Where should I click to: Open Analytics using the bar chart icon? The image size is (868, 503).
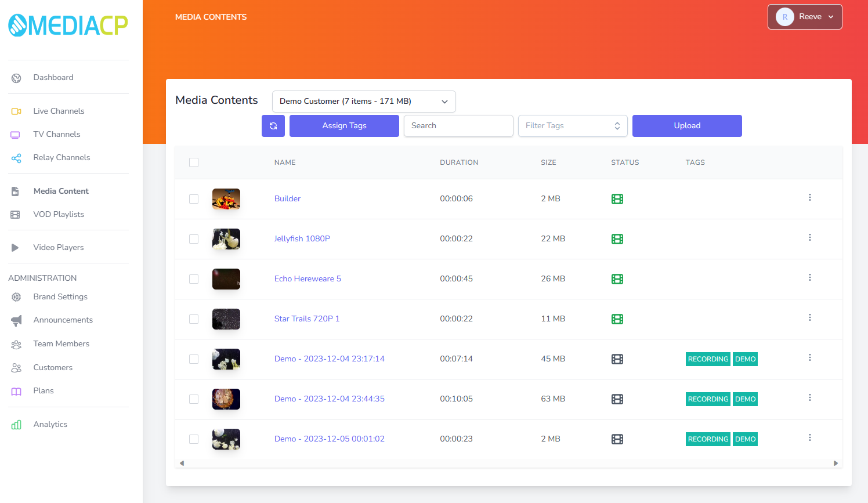(x=17, y=424)
